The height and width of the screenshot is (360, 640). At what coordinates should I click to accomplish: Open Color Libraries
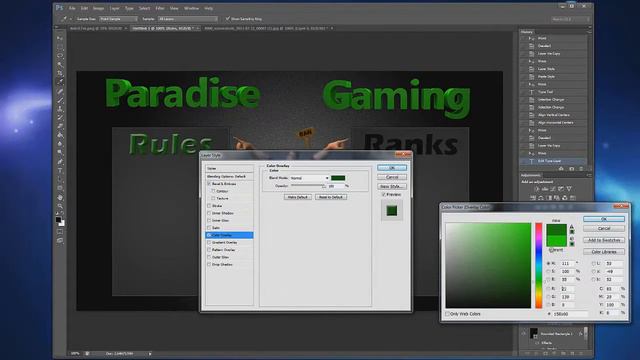(604, 251)
